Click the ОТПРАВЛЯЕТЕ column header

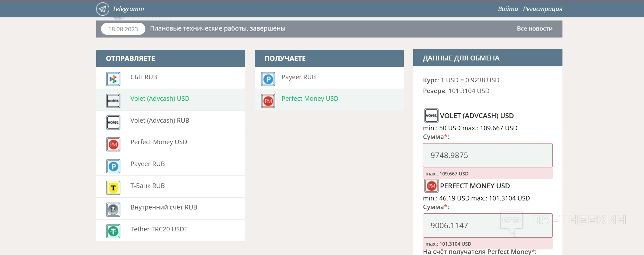coord(171,58)
